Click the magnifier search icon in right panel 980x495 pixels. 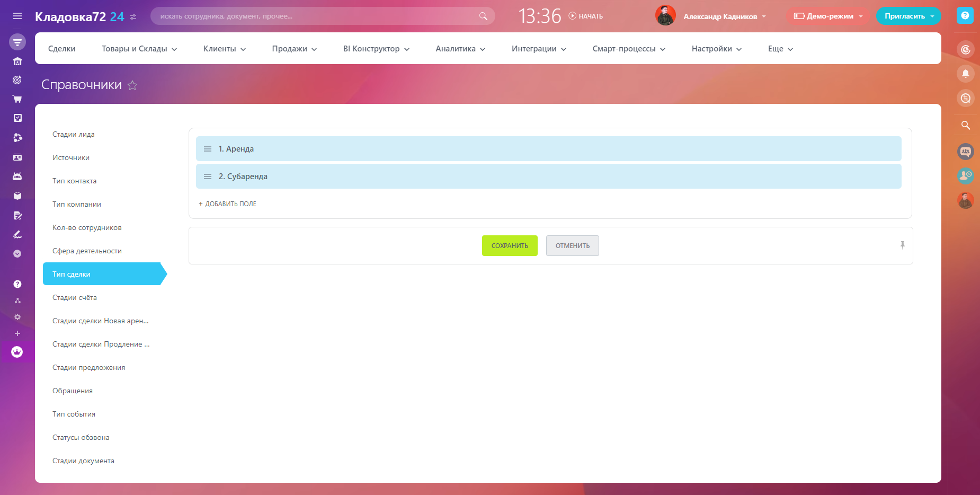pos(966,126)
